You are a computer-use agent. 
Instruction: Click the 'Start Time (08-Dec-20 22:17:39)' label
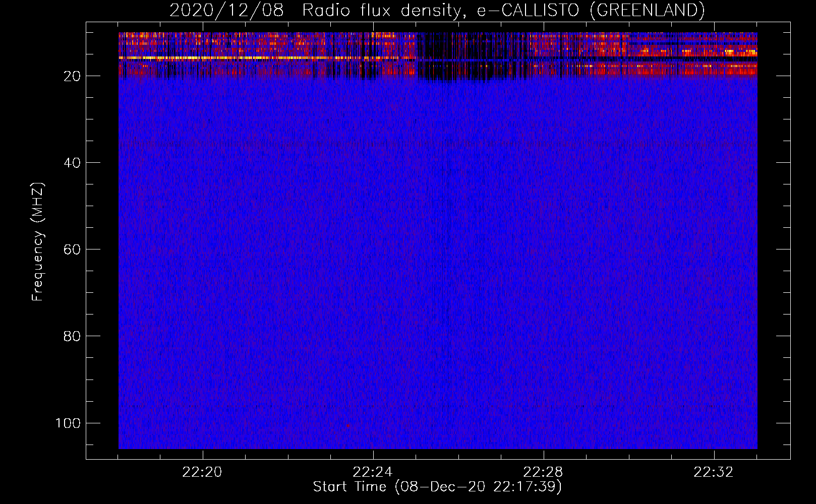[x=437, y=487]
